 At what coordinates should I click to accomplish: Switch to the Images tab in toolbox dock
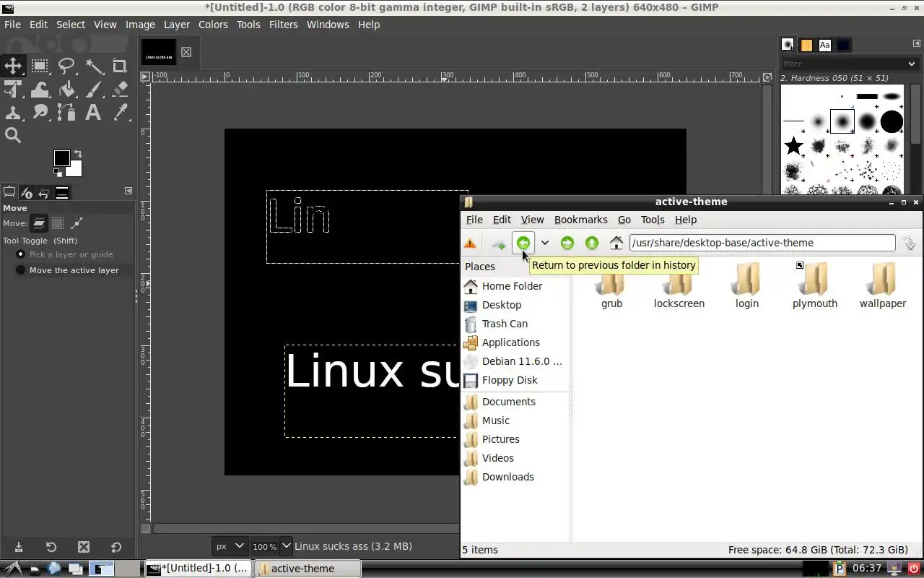coord(62,193)
